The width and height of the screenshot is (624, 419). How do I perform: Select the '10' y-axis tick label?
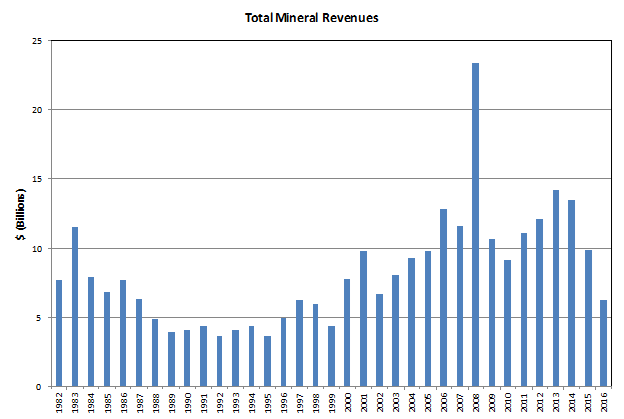coord(36,248)
